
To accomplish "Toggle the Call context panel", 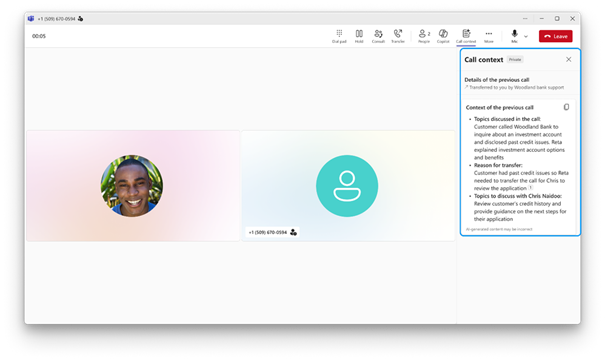I will [x=466, y=36].
